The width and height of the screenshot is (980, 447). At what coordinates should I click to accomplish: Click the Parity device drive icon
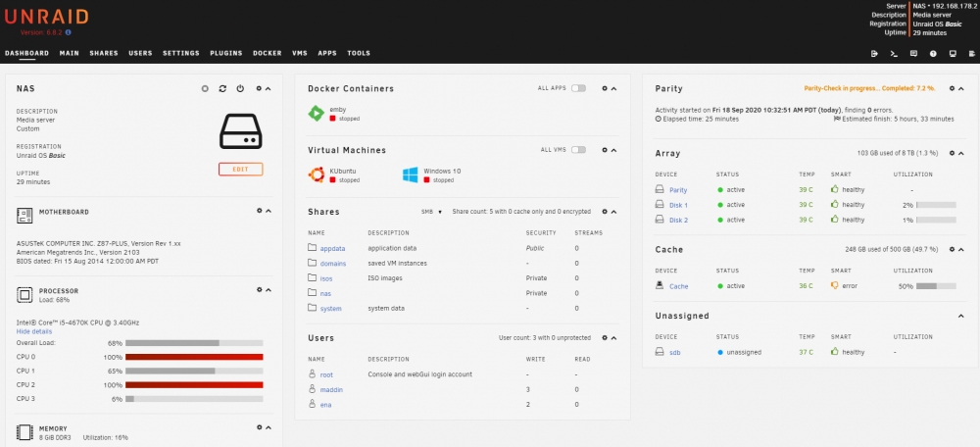point(660,189)
